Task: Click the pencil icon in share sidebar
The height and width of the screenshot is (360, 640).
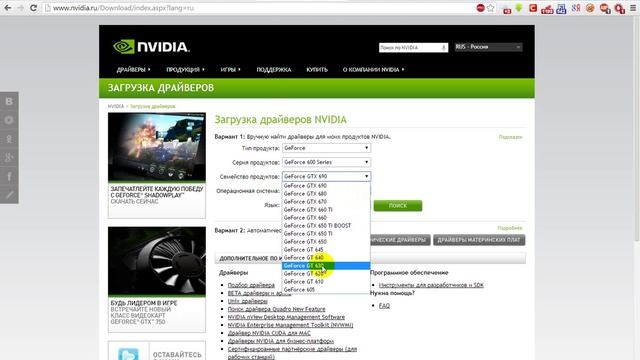Action: [x=9, y=195]
